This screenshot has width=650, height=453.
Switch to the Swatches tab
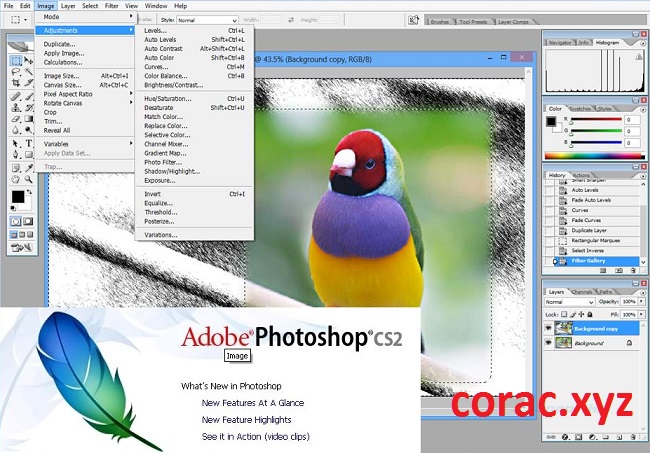tap(580, 109)
